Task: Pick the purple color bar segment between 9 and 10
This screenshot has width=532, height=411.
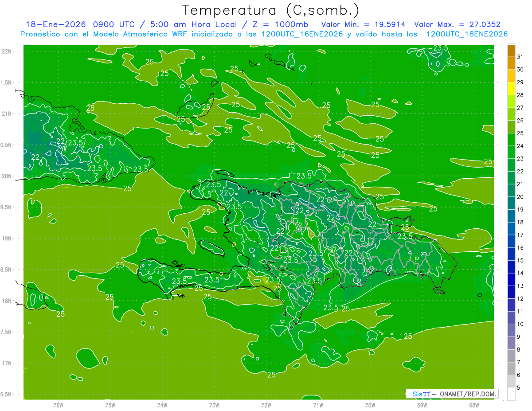Action: pyautogui.click(x=511, y=330)
